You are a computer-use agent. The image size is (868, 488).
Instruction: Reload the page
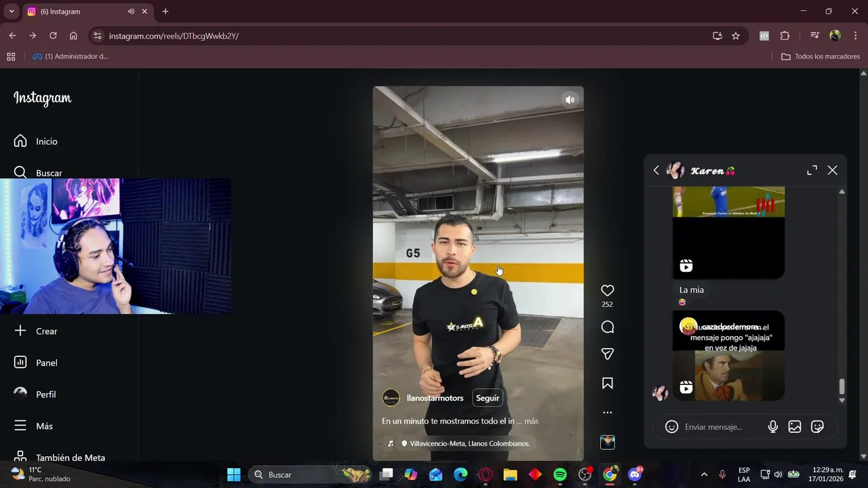point(53,36)
